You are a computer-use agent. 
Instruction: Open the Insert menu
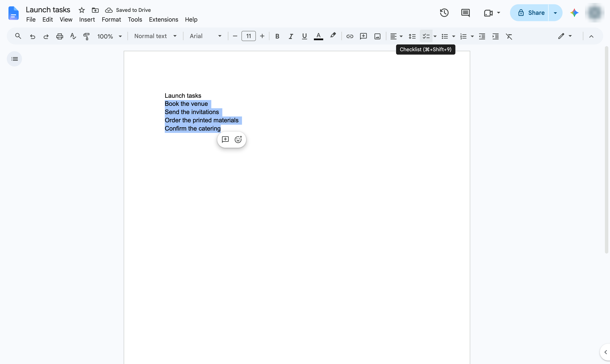coord(87,20)
